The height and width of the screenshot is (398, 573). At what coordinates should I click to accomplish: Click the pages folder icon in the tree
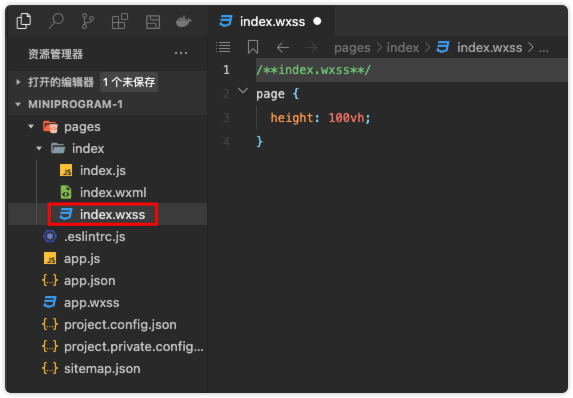(50, 127)
